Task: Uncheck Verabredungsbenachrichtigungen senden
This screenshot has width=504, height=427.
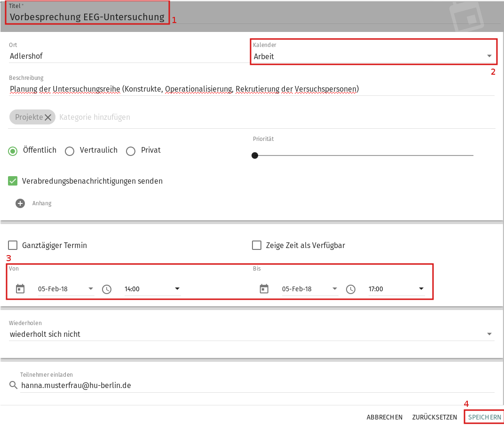Action: click(13, 181)
